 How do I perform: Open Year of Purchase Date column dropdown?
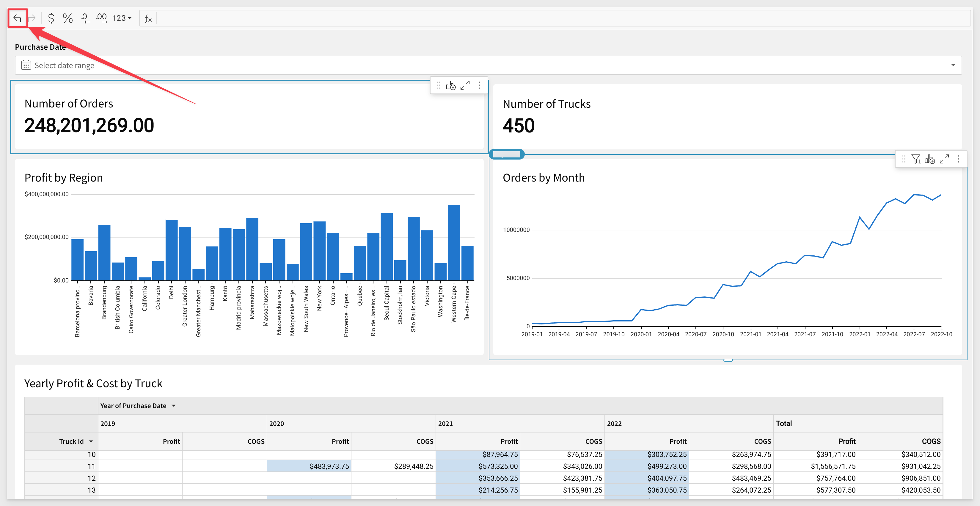(174, 406)
